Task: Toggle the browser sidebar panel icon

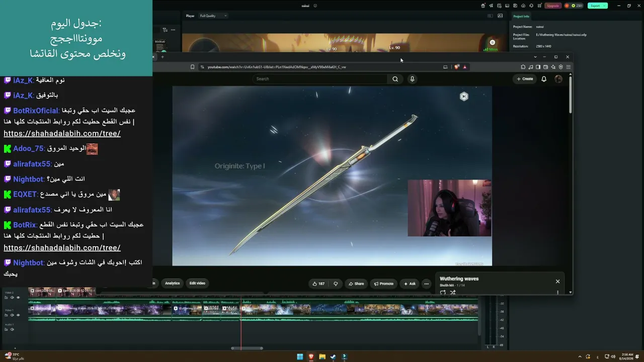Action: 538,67
